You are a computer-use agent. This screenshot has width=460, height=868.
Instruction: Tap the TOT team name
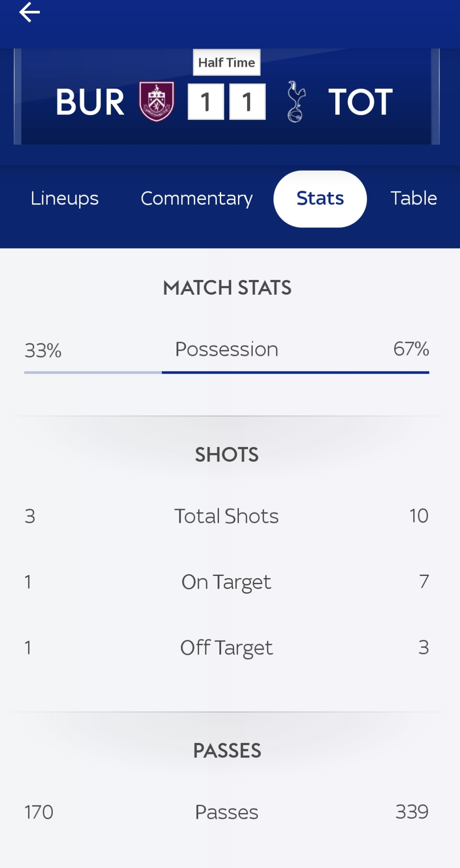(360, 102)
